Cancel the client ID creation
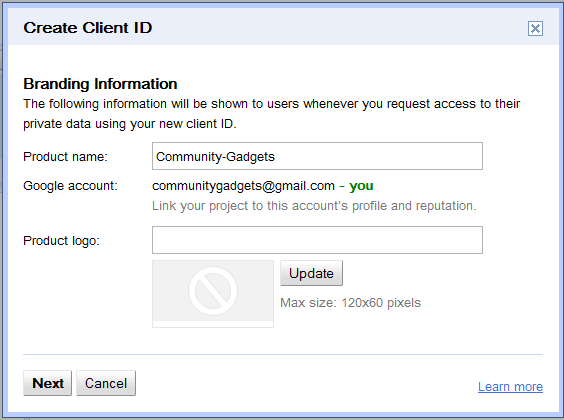 coord(106,383)
